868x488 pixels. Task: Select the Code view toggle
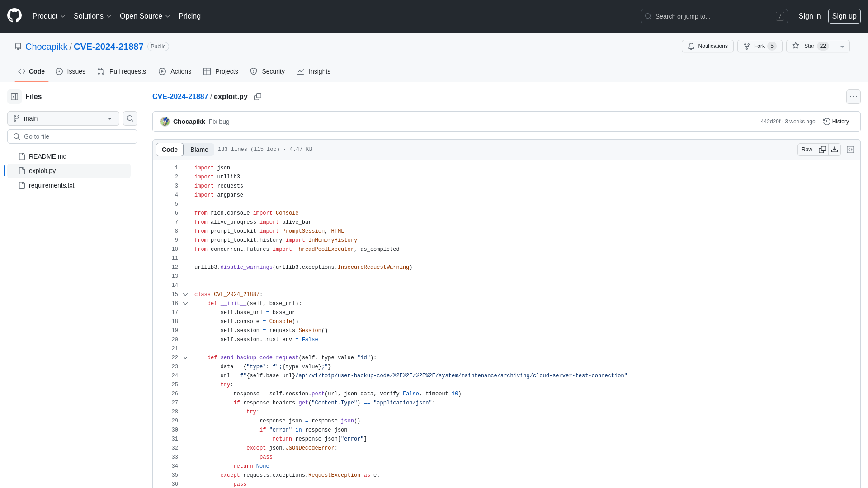[170, 150]
